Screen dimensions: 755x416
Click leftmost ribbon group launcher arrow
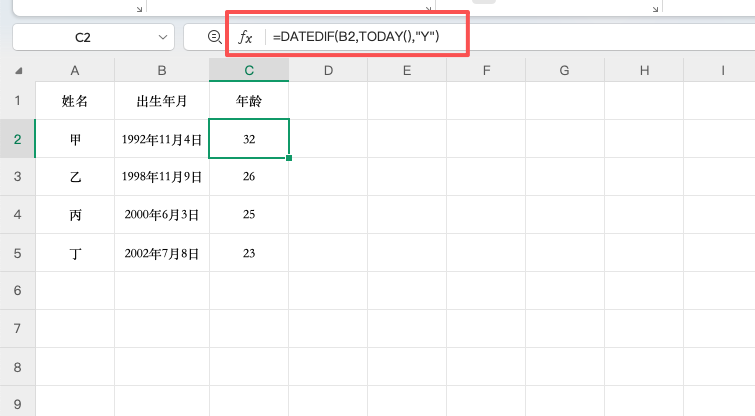138,7
